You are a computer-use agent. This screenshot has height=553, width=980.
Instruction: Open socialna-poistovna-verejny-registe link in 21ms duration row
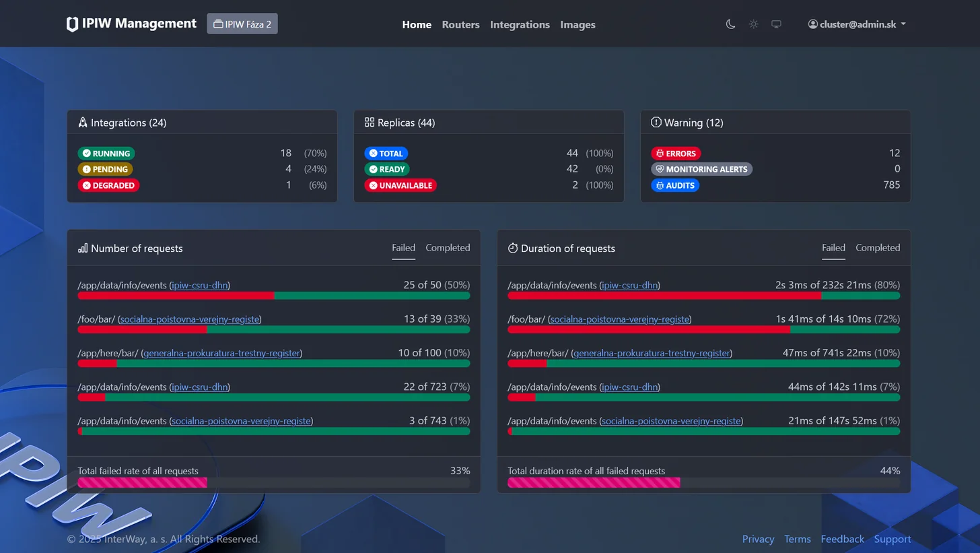[x=672, y=421]
